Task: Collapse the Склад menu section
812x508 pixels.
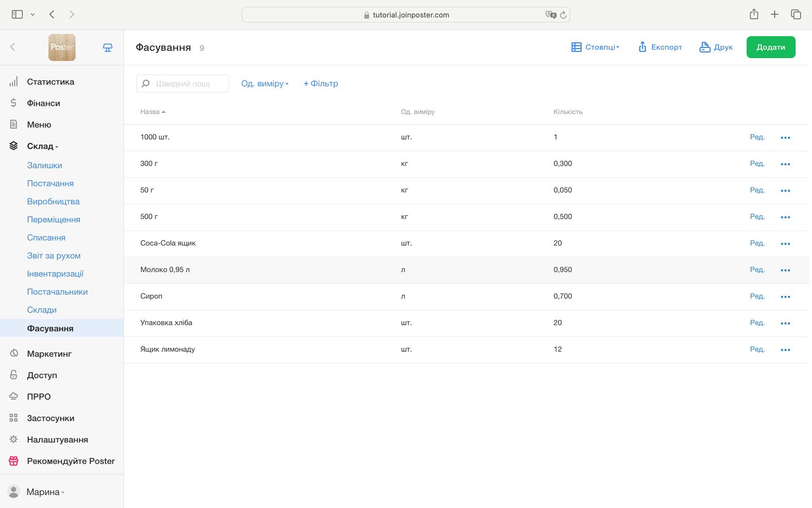Action: click(42, 146)
